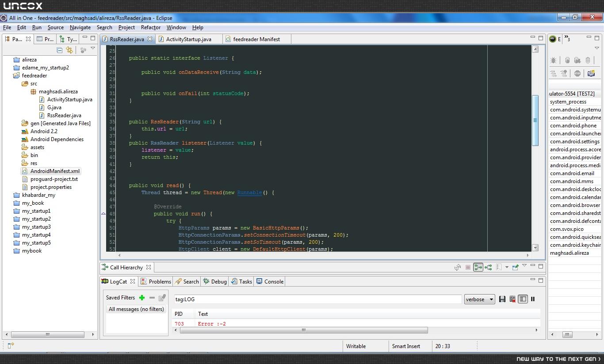Close the Call Hierarchy view
The image size is (604, 364).
149,267
